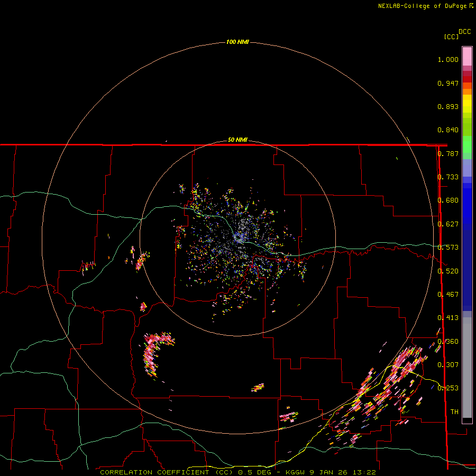Click the 9 JAN 26 date text
Image resolution: width=476 pixels, height=476 pixels.
coord(328,472)
